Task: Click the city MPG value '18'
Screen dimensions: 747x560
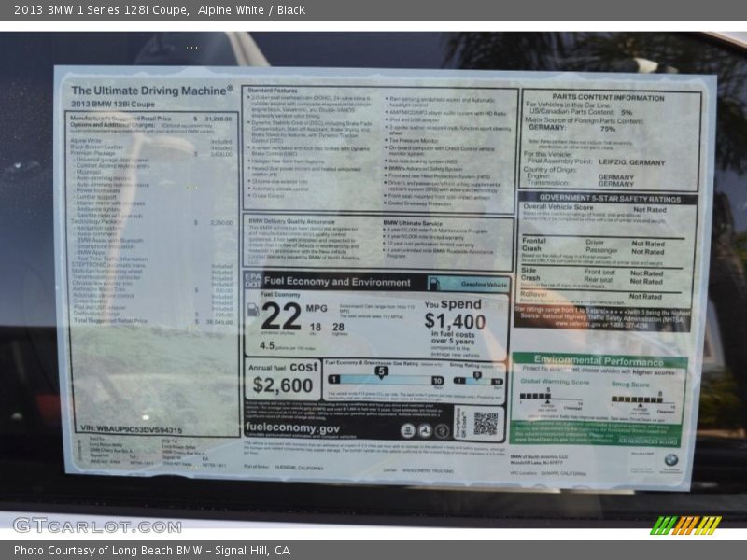Action: (x=316, y=327)
